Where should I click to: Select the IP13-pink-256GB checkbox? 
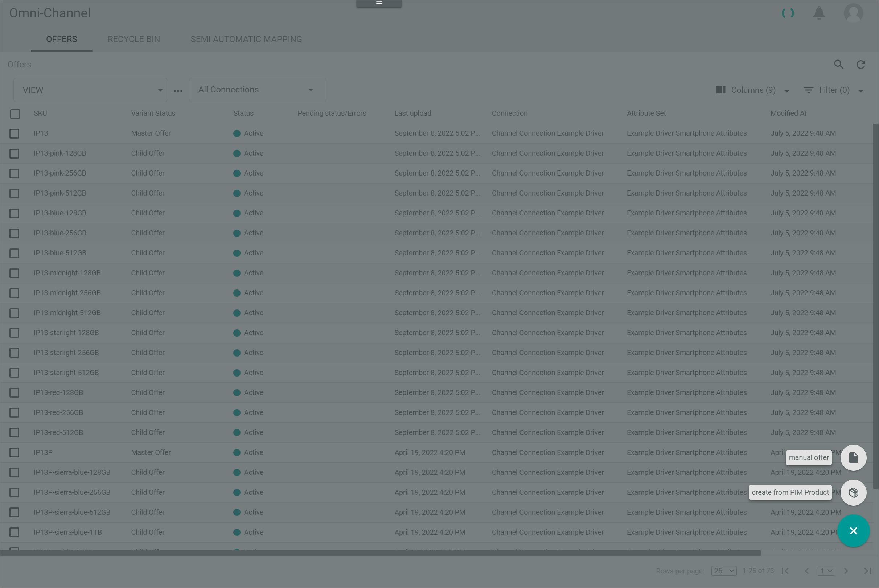coord(14,173)
